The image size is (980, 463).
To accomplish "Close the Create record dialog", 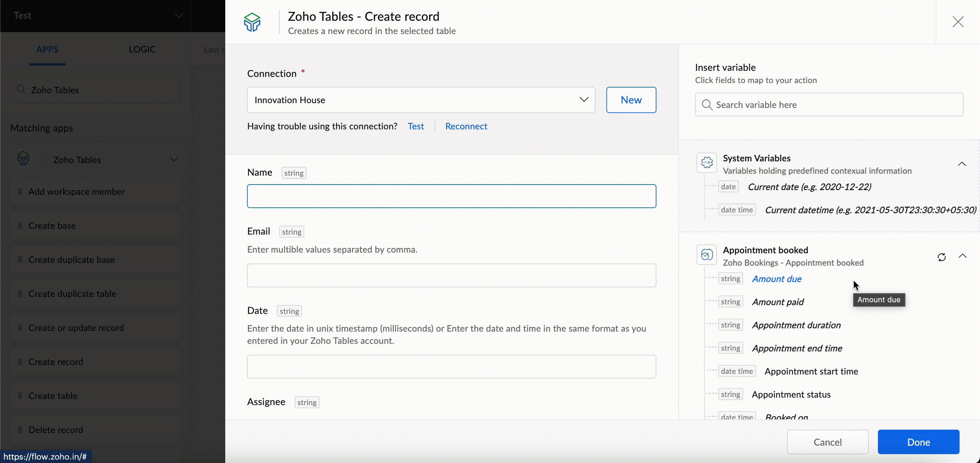I will pyautogui.click(x=958, y=22).
